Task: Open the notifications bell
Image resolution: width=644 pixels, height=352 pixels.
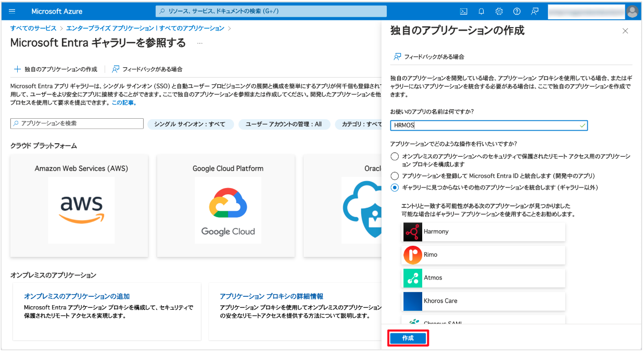Action: pos(482,11)
